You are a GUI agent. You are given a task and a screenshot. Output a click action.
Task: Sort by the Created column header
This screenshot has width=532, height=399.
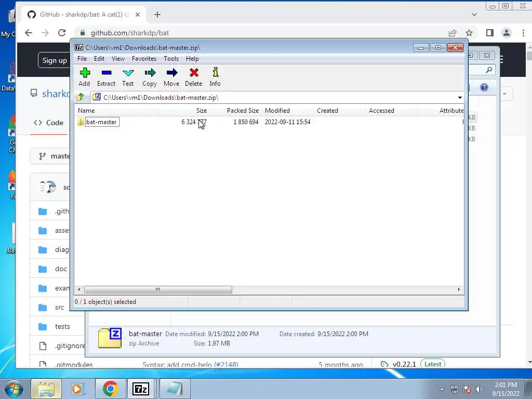pyautogui.click(x=339, y=111)
